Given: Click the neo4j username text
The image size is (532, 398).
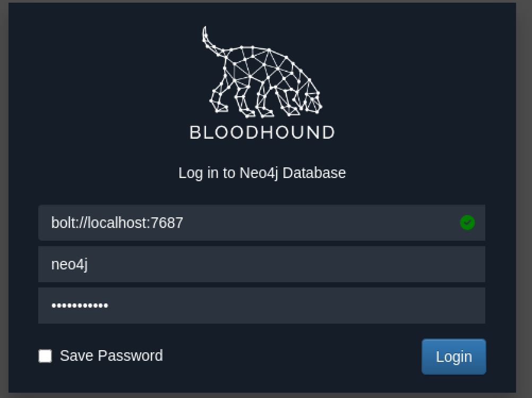Looking at the screenshot, I should pyautogui.click(x=69, y=264).
